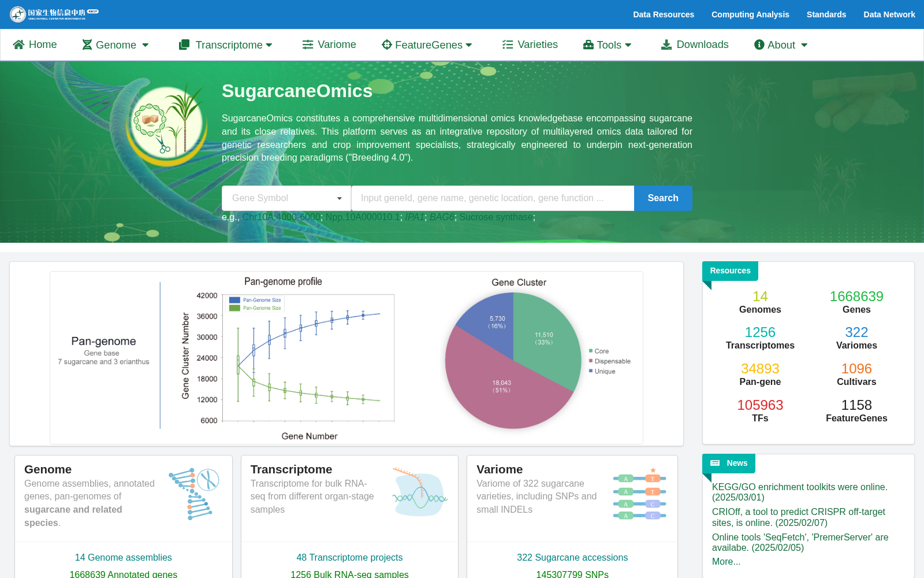Click the 34893 Pan-gene statistic
Screen dimensions: 924x578
point(760,375)
